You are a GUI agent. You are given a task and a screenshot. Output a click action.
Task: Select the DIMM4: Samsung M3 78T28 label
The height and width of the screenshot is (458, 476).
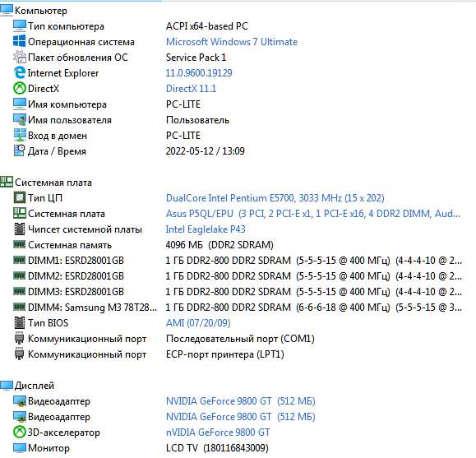click(x=92, y=308)
